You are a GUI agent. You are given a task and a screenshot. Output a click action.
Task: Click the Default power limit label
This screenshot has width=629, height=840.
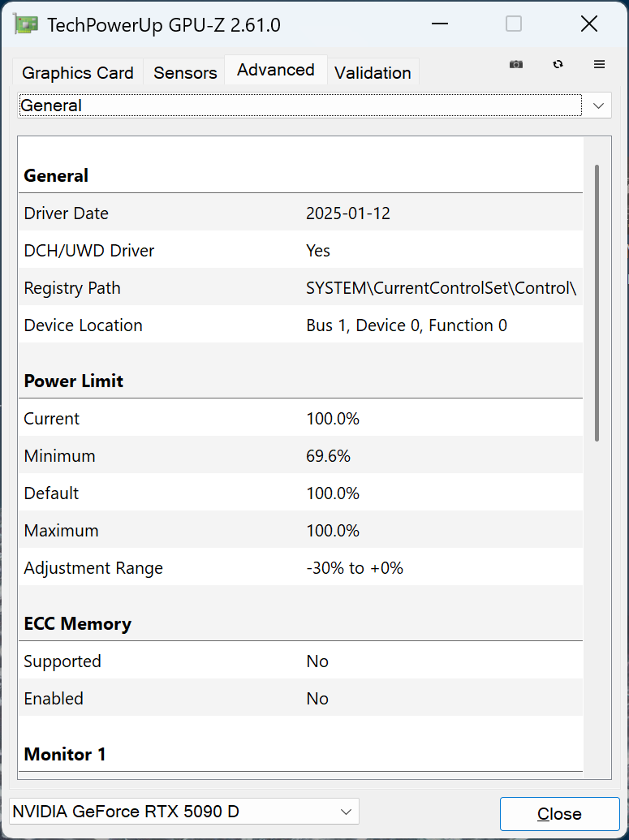click(x=51, y=493)
